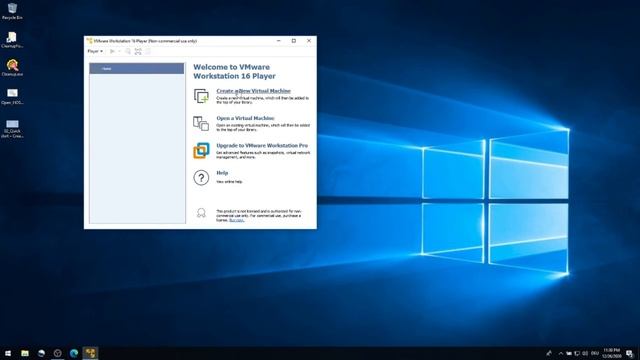Click the VMware Workstation Pro upgrade icon

point(201,150)
